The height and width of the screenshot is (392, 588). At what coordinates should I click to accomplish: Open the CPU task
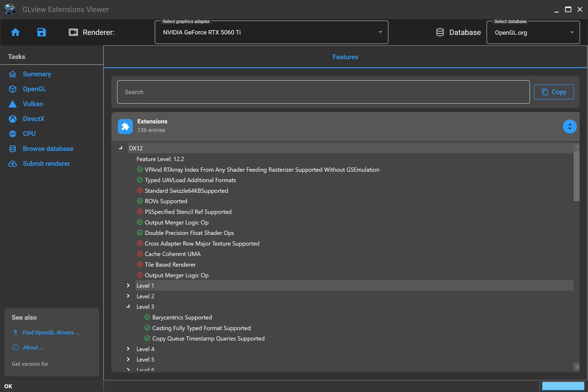tap(29, 134)
